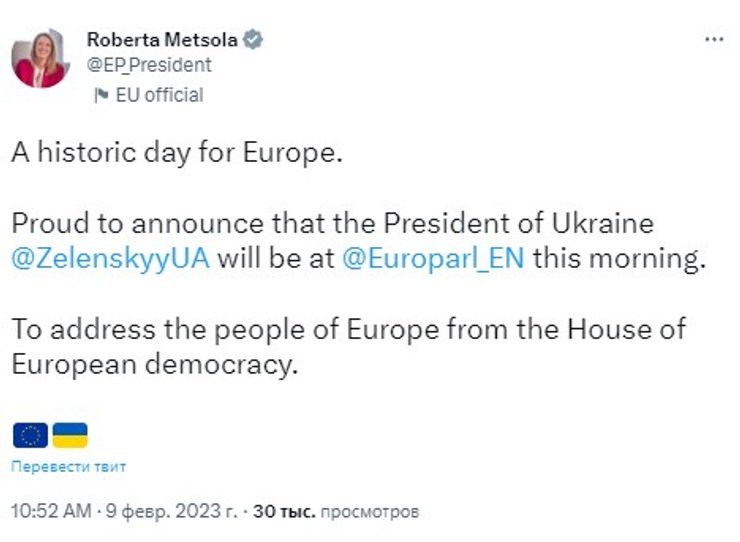The width and height of the screenshot is (740, 542).
Task: Click the EU official label text
Action: point(160,95)
